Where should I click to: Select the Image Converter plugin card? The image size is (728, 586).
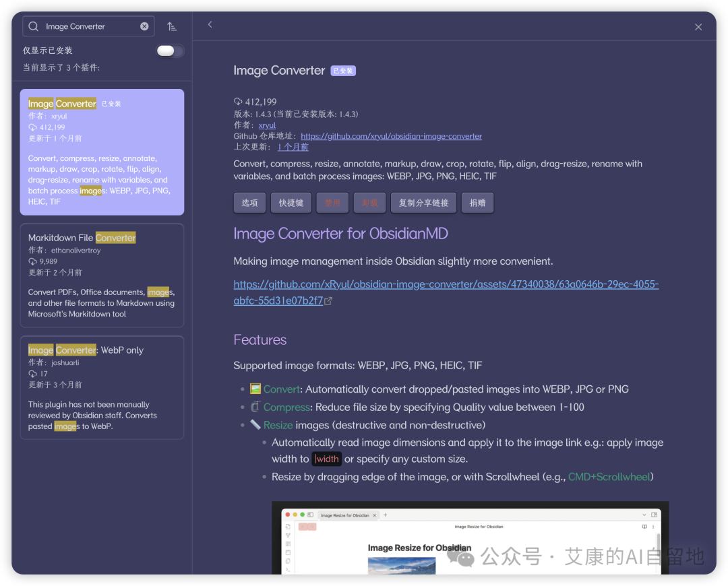click(x=102, y=152)
